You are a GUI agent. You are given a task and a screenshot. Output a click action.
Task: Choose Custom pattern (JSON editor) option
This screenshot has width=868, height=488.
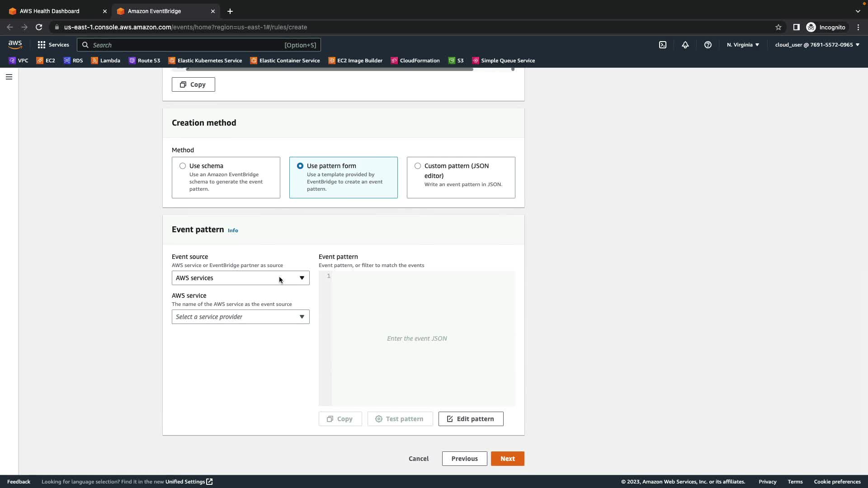[x=418, y=166]
